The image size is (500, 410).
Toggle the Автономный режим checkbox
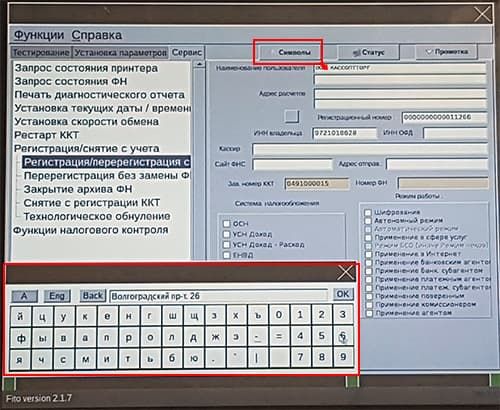point(368,221)
